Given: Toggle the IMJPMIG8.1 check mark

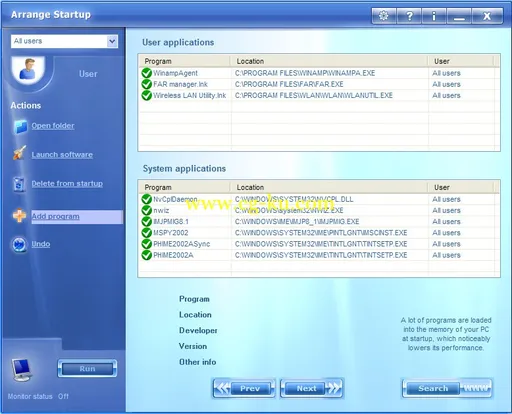Looking at the screenshot, I should [147, 222].
